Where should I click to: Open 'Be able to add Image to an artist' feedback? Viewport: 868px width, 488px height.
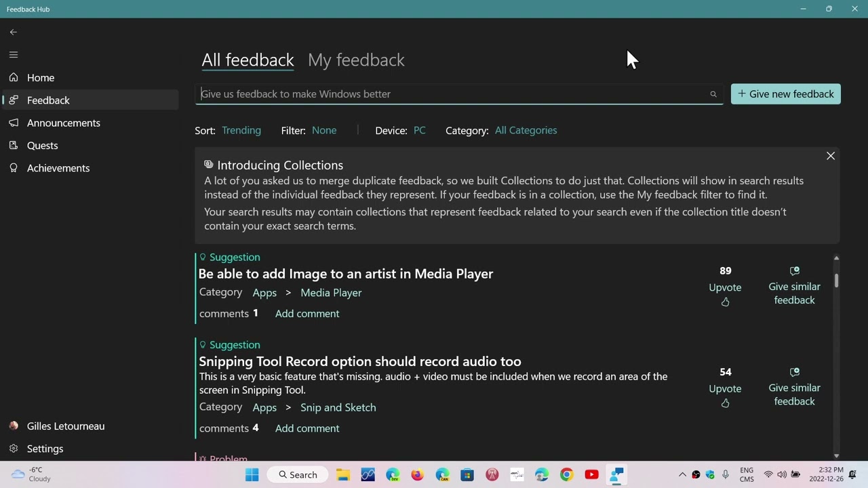point(346,274)
